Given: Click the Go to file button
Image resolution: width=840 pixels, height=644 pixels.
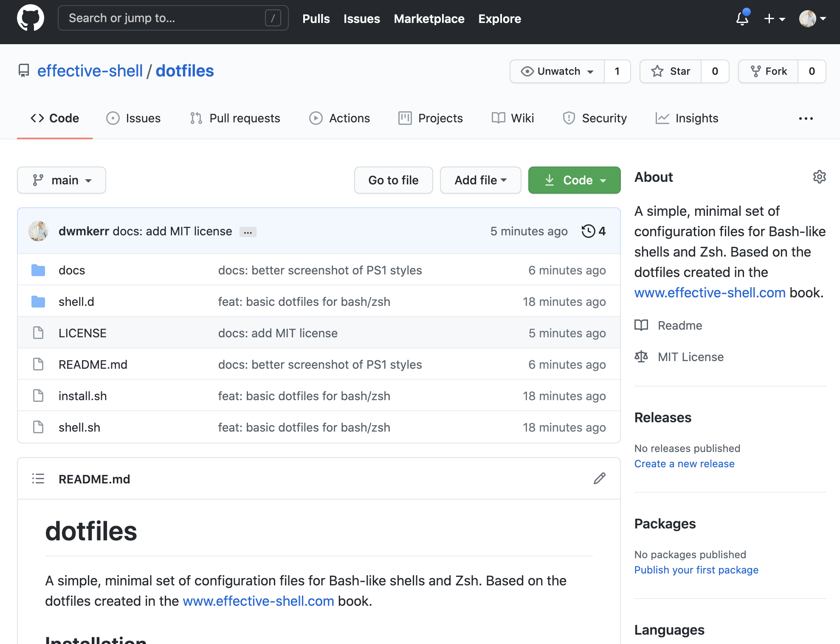Looking at the screenshot, I should click(x=393, y=180).
